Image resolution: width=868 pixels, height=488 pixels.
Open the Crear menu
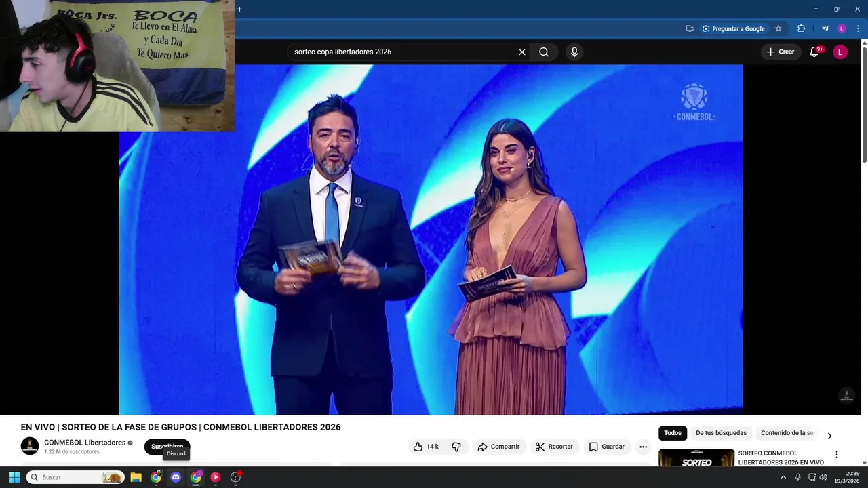point(780,52)
